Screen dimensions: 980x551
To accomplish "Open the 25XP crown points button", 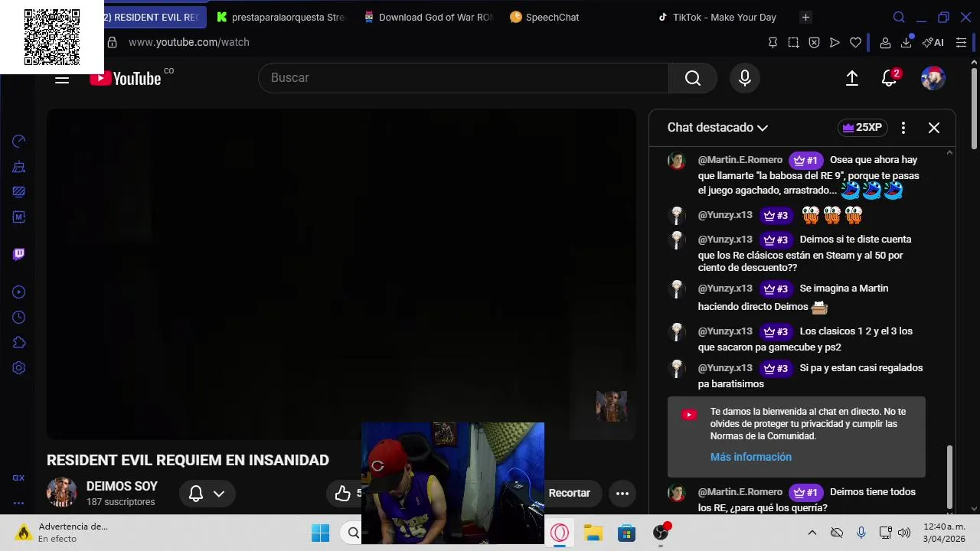I will pyautogui.click(x=862, y=128).
